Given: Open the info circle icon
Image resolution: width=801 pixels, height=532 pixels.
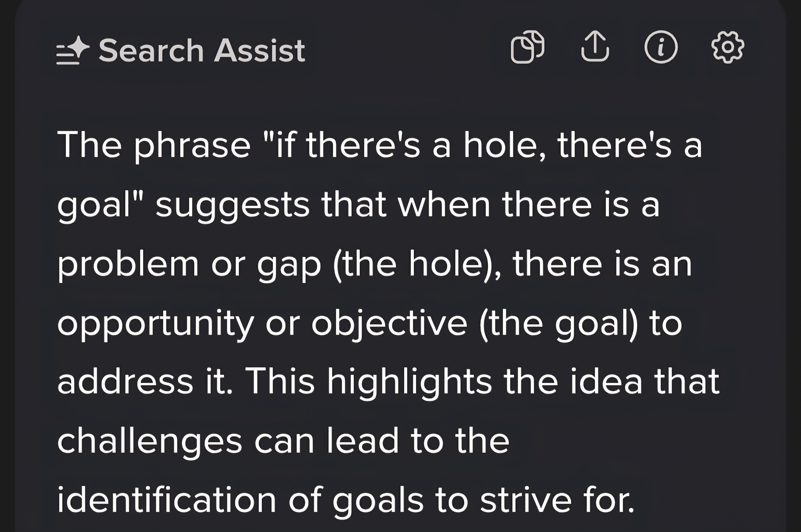Looking at the screenshot, I should 661,47.
